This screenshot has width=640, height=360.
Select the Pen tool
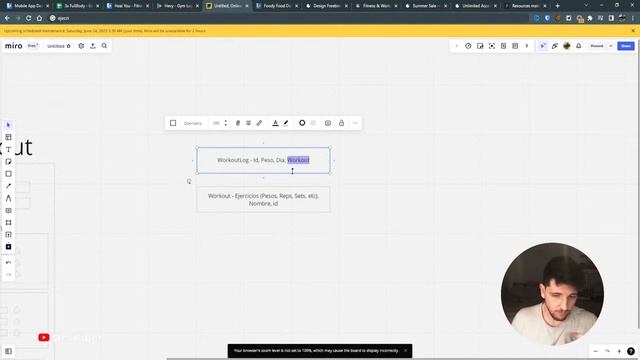[x=8, y=198]
